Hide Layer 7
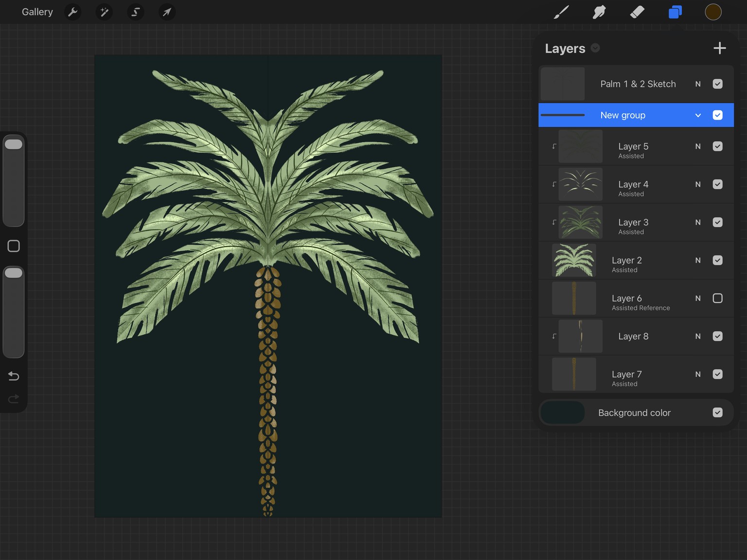This screenshot has width=747, height=560. (x=717, y=374)
